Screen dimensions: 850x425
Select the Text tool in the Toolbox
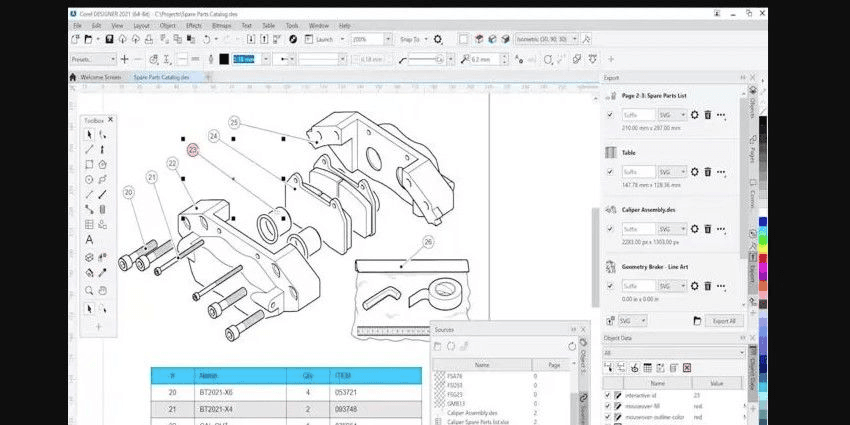89,240
